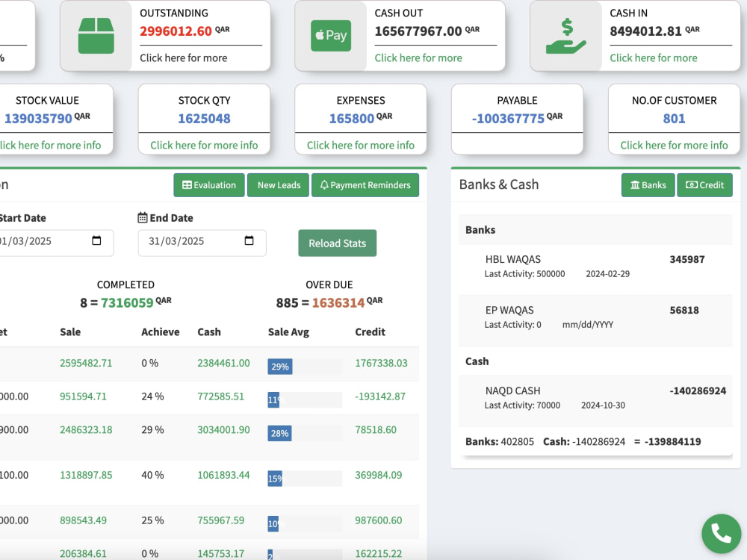Click the Expenses figure 165800
Viewport: 747px width, 560px height.
[352, 119]
